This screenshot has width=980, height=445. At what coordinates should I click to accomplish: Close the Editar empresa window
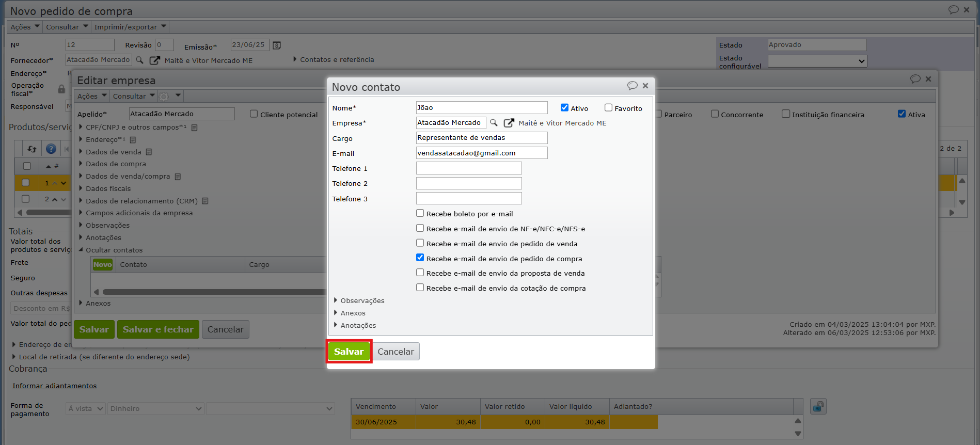(928, 79)
